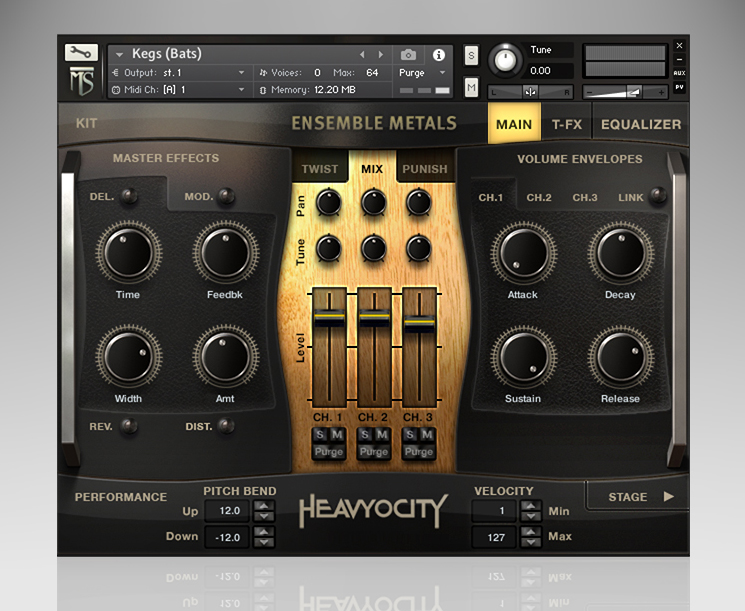Viewport: 745px width, 611px height.
Task: Toggle the PV button in header
Action: [x=679, y=87]
